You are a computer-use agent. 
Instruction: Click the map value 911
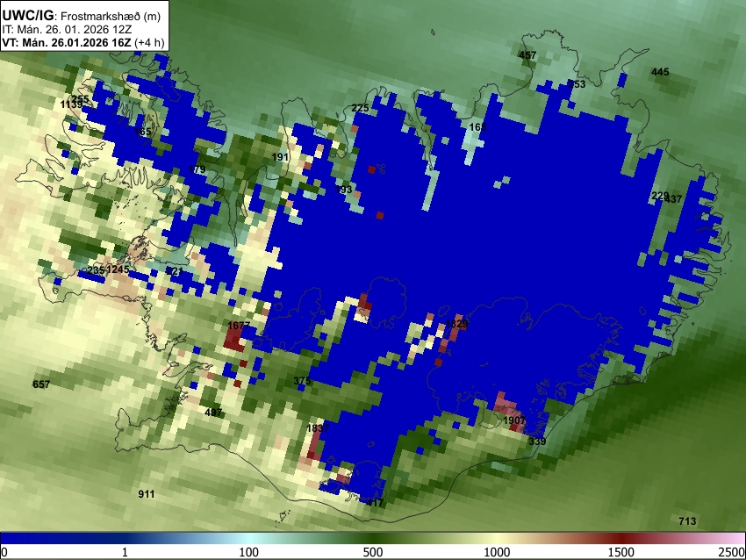tap(147, 494)
